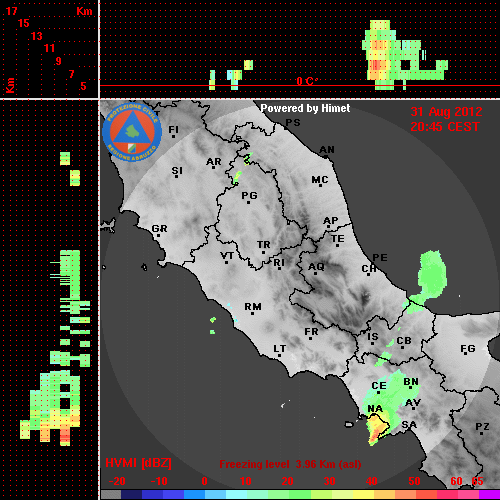Click the FI city marker
Screen dimensions: 500x500
[x=173, y=136]
